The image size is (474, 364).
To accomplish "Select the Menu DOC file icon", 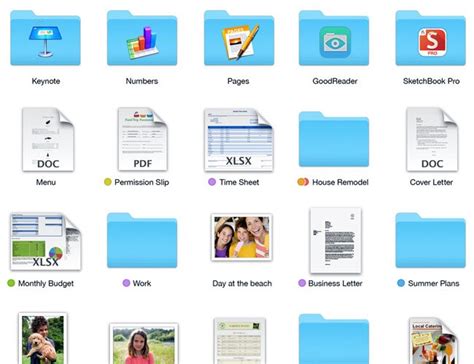I will point(48,139).
